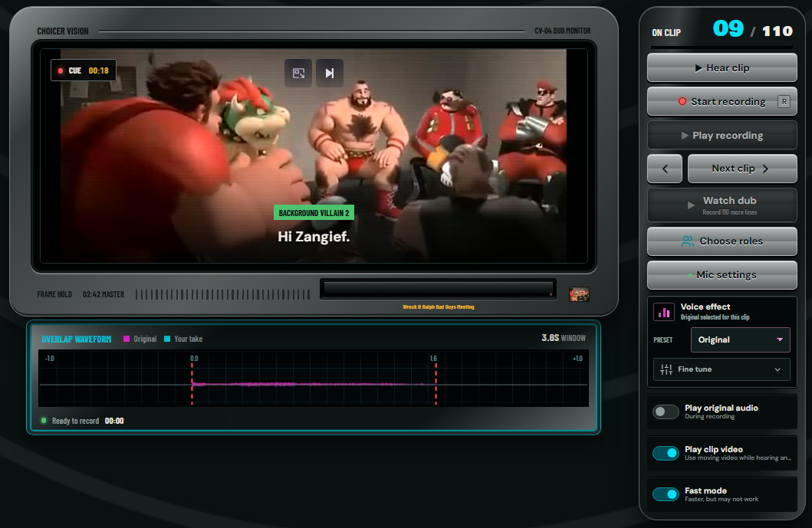The image size is (812, 528).
Task: Click the picture-in-picture icon over the video
Action: pos(298,73)
